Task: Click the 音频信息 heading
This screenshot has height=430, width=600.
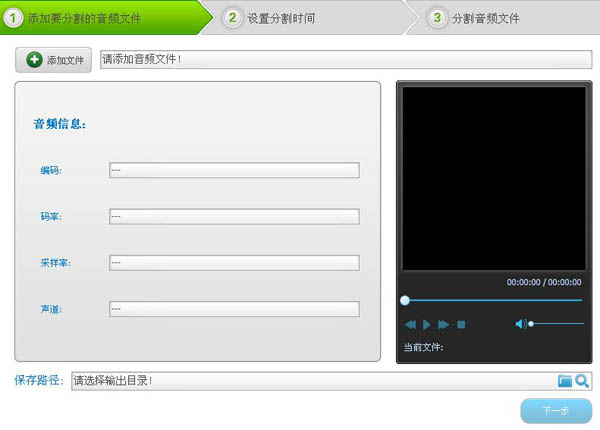Action: [60, 124]
